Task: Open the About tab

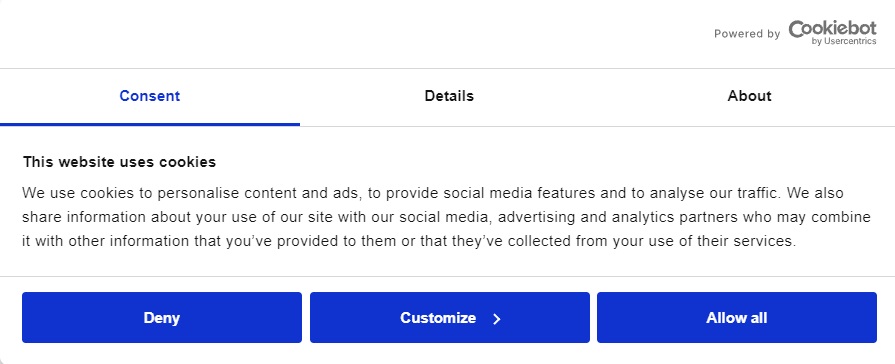Action: click(x=749, y=96)
